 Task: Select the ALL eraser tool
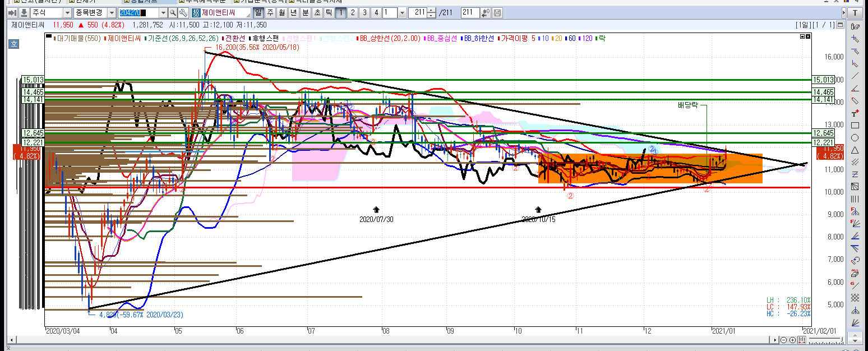click(x=855, y=272)
